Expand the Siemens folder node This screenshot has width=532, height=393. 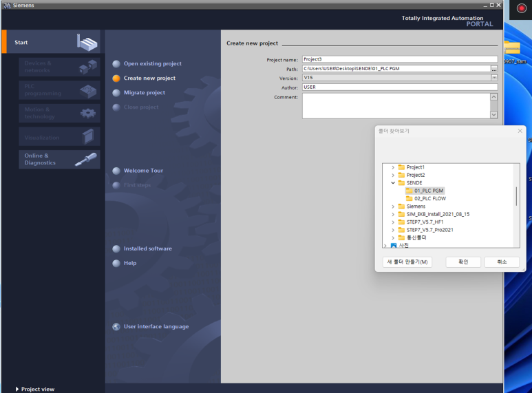pos(393,206)
